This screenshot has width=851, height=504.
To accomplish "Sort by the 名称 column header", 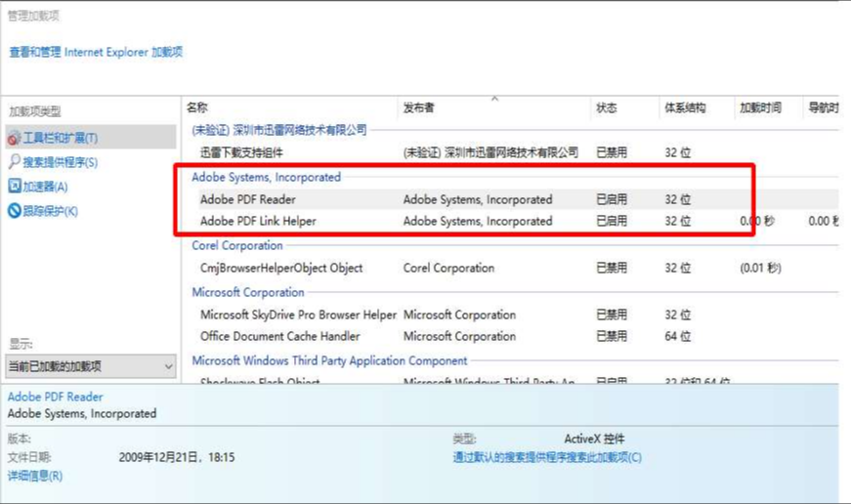I will click(197, 107).
